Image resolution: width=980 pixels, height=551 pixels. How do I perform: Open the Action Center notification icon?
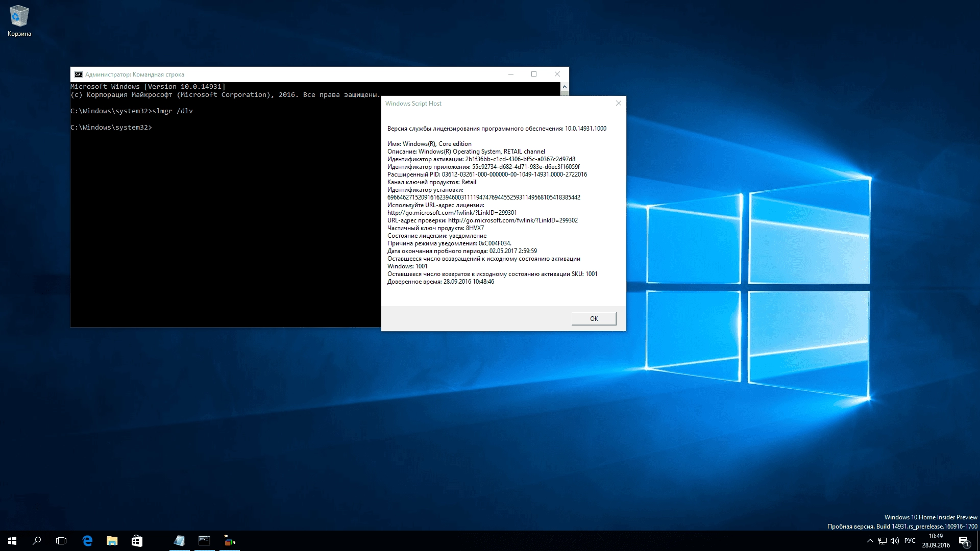tap(964, 541)
